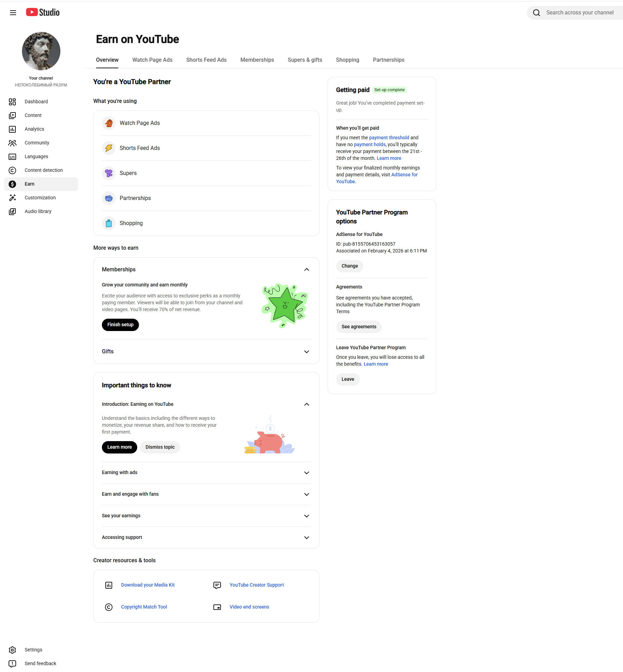The image size is (623, 672).
Task: Select Earn dollar icon in sidebar
Action: [x=12, y=184]
